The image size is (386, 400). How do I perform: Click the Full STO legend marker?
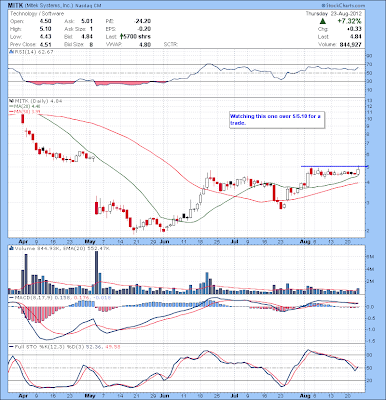[11, 347]
